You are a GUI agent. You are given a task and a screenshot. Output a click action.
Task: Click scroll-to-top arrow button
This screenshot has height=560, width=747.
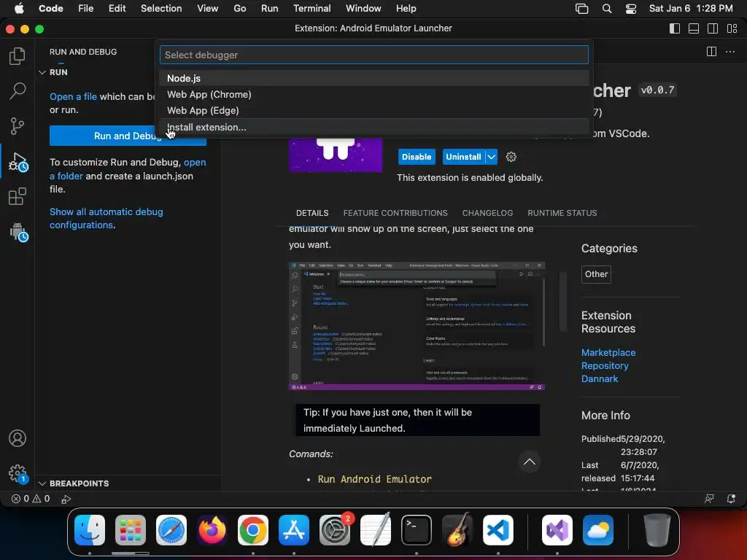(530, 462)
